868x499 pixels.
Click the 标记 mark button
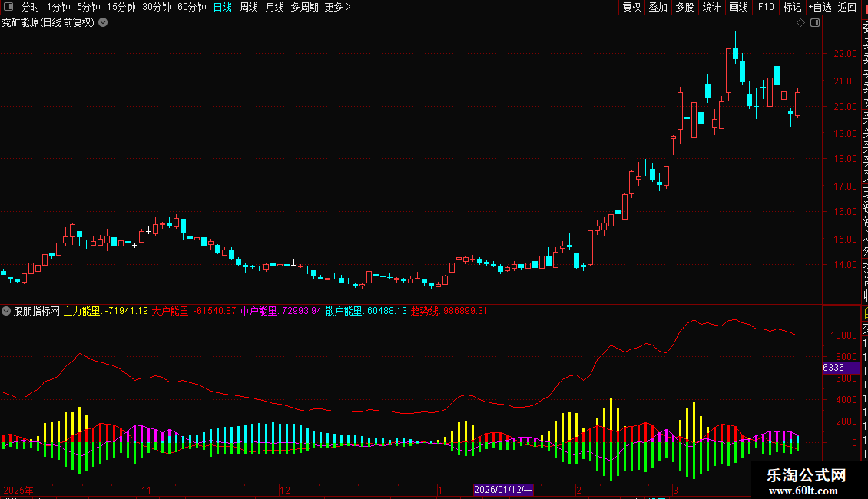point(792,7)
